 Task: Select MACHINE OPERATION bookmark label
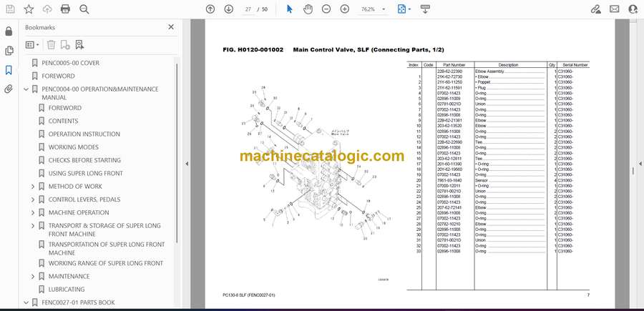79,212
